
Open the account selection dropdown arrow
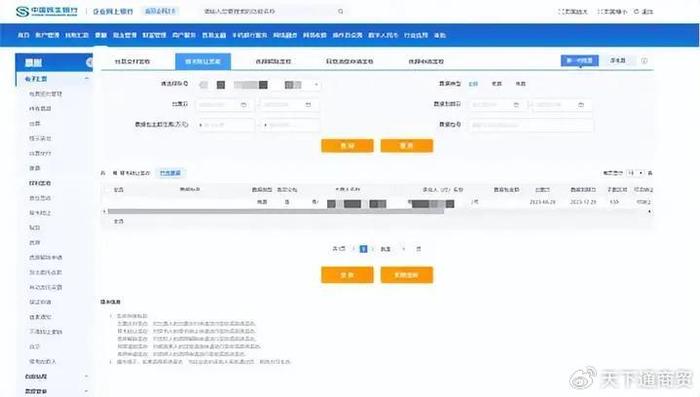(316, 84)
